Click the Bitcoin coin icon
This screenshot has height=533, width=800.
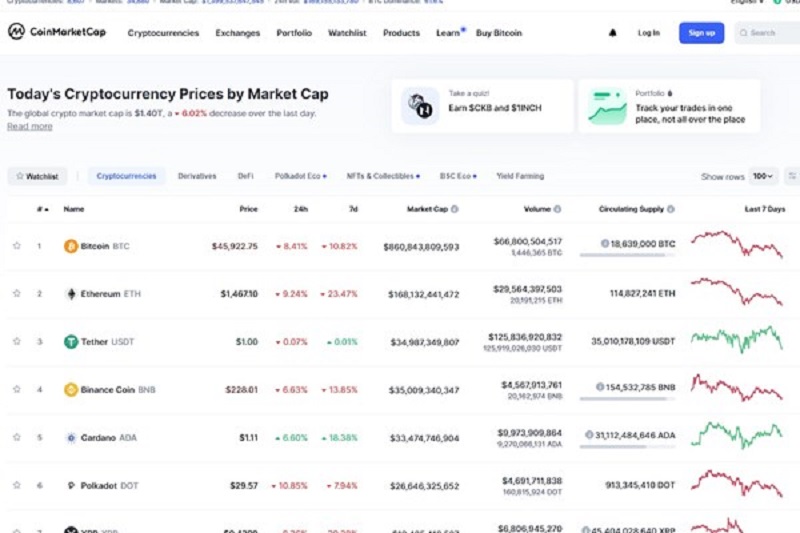(70, 246)
